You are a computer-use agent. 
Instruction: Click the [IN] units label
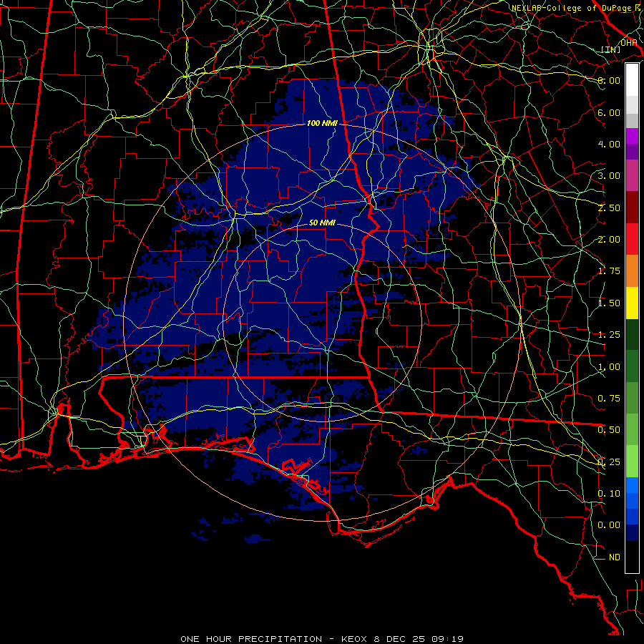(611, 49)
